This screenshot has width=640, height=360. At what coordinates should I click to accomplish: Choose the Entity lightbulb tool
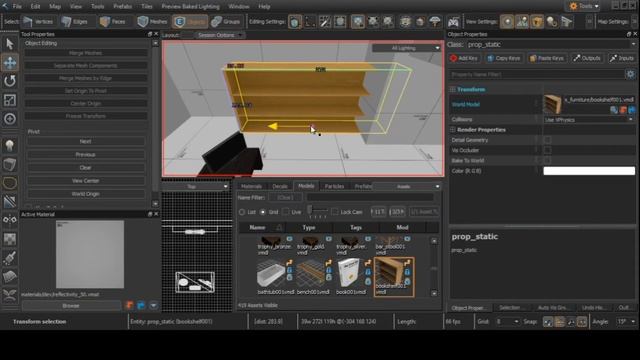tap(10, 146)
